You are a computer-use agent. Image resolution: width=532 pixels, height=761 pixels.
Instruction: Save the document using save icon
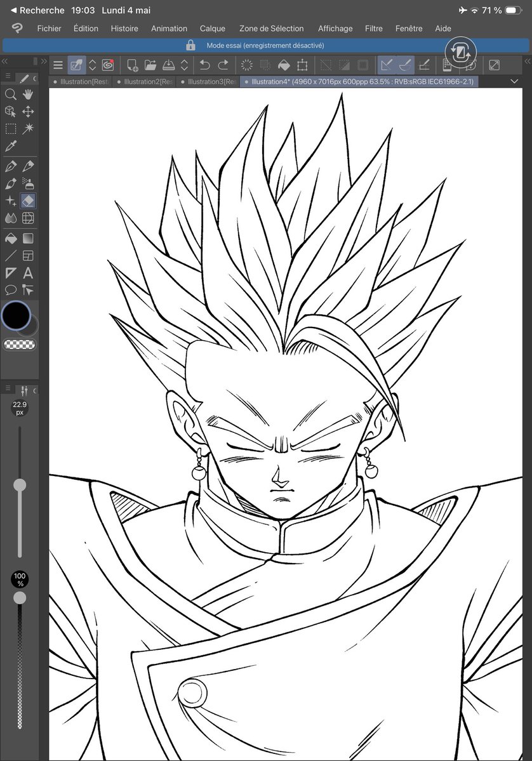pos(168,65)
